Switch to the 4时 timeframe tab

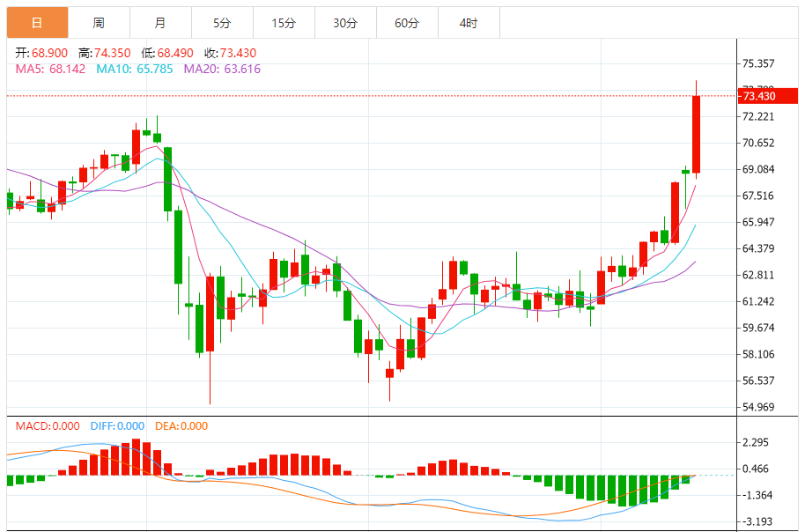coord(469,23)
